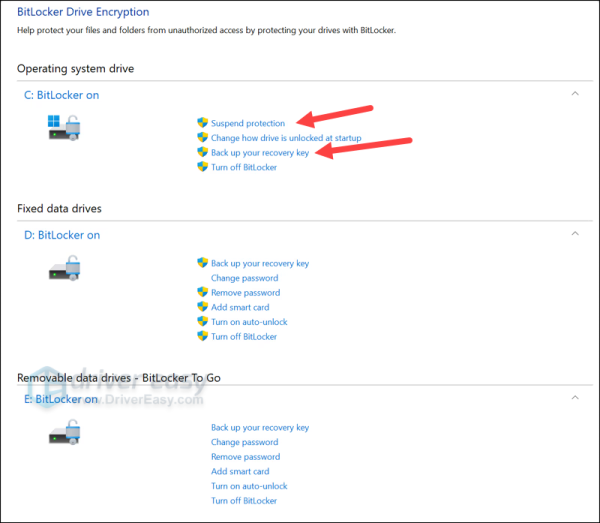This screenshot has height=523, width=600.
Task: Open the C: BitLocker on heading
Action: click(x=62, y=95)
